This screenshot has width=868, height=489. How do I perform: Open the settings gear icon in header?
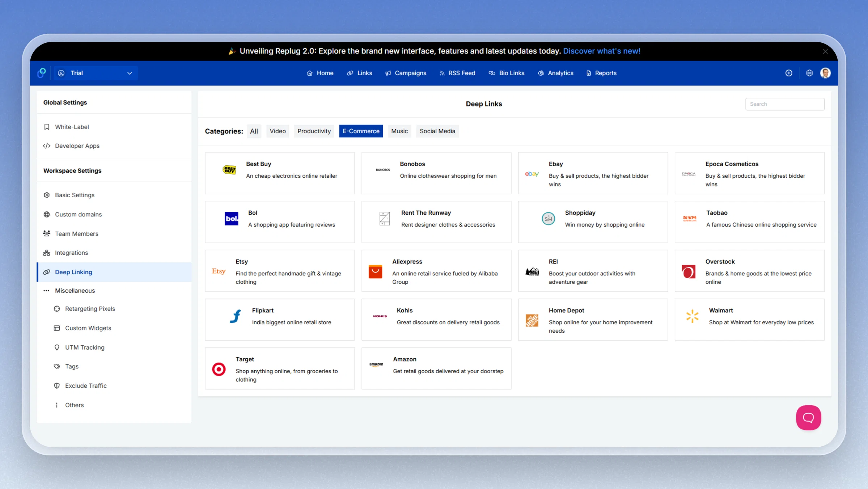(x=809, y=73)
